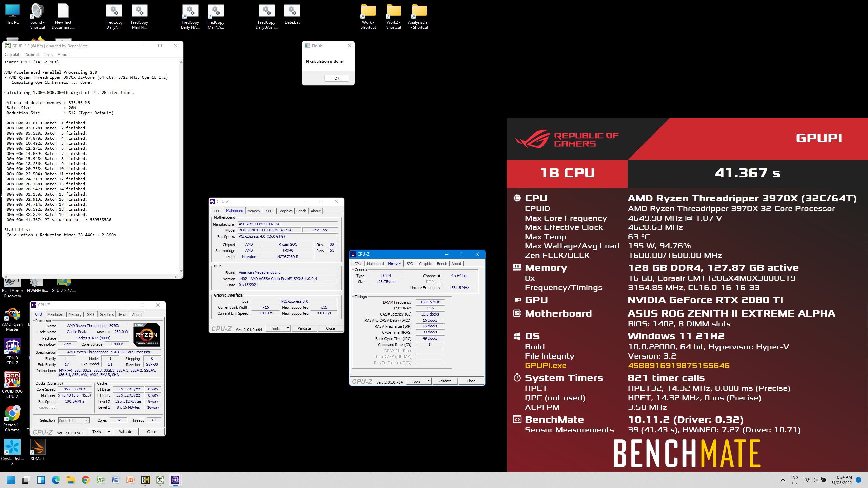
Task: Open This PC desktop icon
Action: (x=12, y=14)
